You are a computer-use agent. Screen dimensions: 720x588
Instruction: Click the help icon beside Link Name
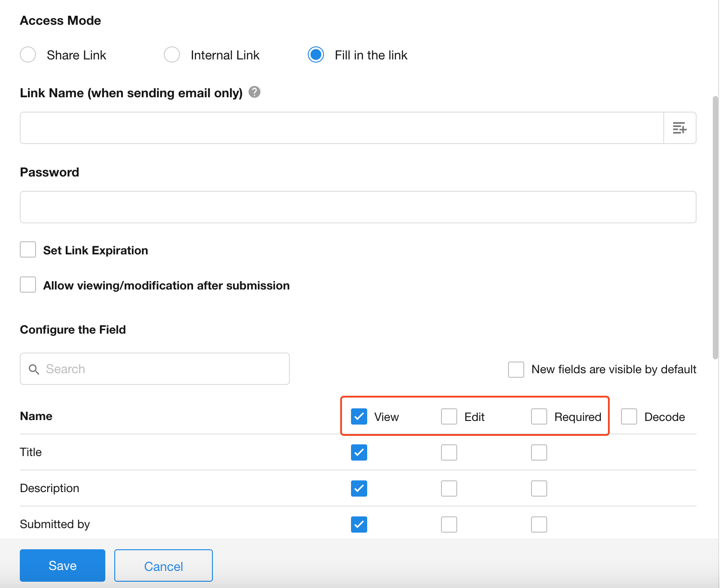[254, 92]
